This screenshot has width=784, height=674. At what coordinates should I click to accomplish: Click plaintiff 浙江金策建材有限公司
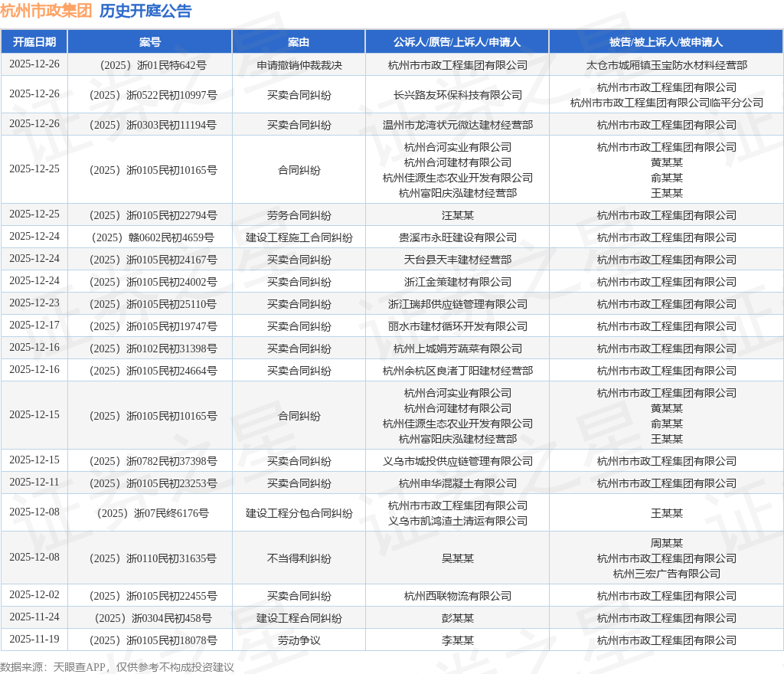tap(458, 282)
